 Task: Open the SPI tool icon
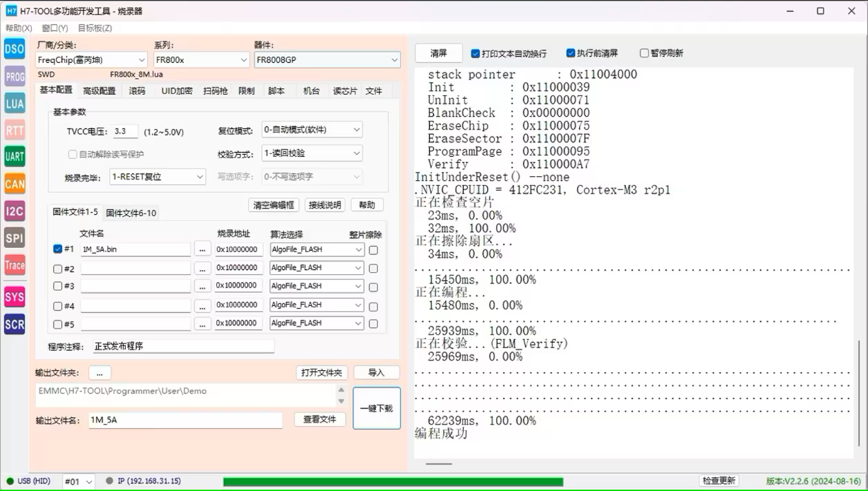tap(15, 238)
